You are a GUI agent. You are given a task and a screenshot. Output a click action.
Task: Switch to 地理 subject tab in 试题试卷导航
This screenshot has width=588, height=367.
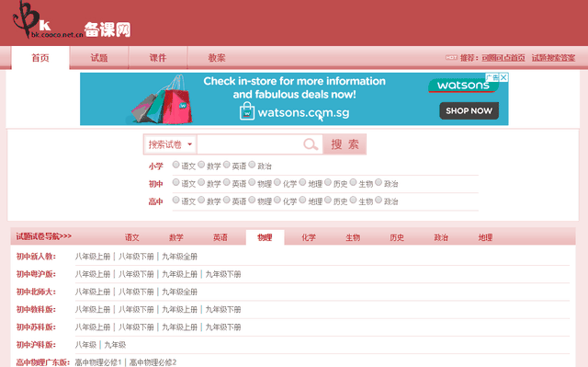tap(486, 237)
